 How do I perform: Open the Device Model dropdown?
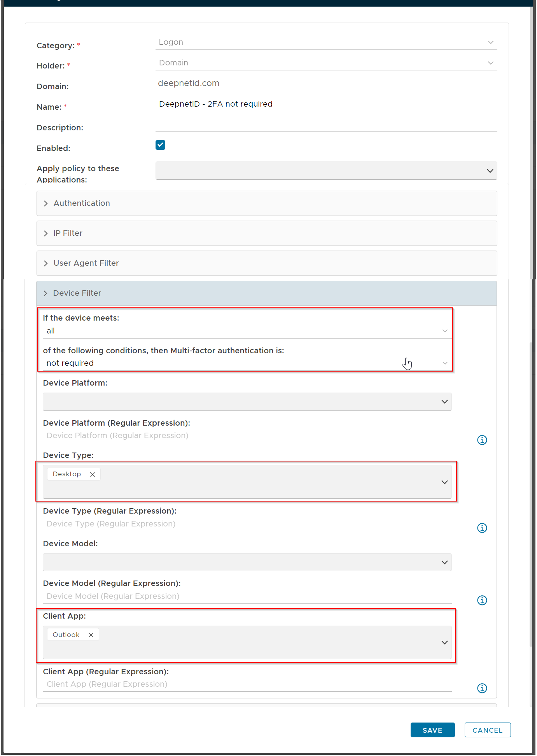[247, 563]
